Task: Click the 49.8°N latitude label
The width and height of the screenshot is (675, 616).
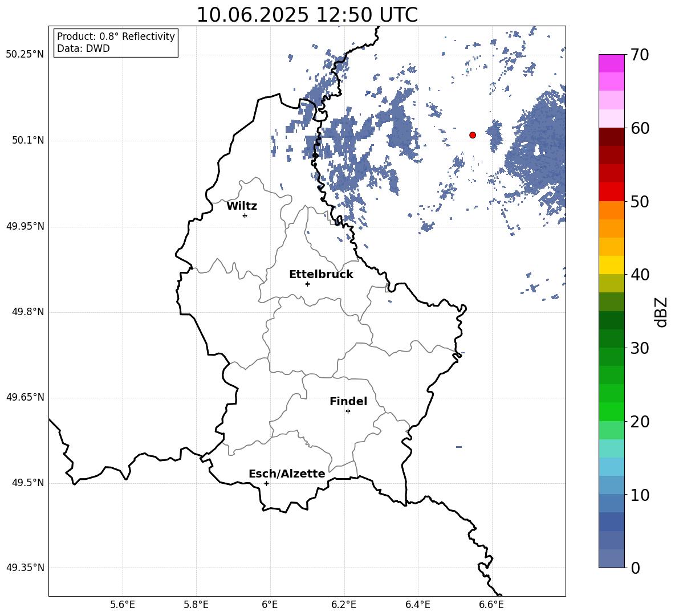Action: (x=28, y=312)
